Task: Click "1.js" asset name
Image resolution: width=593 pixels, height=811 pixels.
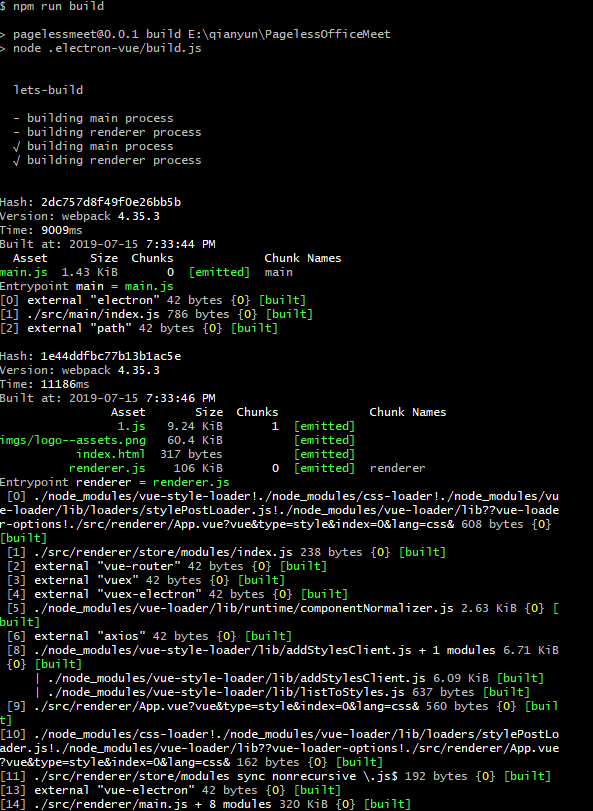Action: tap(132, 426)
